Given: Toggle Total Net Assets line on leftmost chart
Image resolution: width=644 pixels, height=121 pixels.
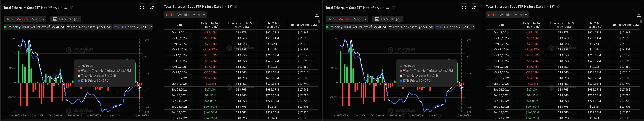Looking at the screenshot, I should pyautogui.click(x=89, y=27).
